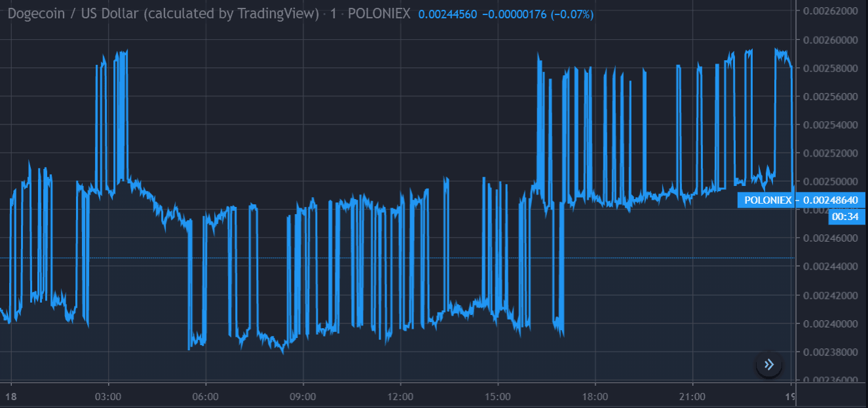Click the 0.00256000 price axis label
Screen dimensions: 868x408
click(x=830, y=96)
